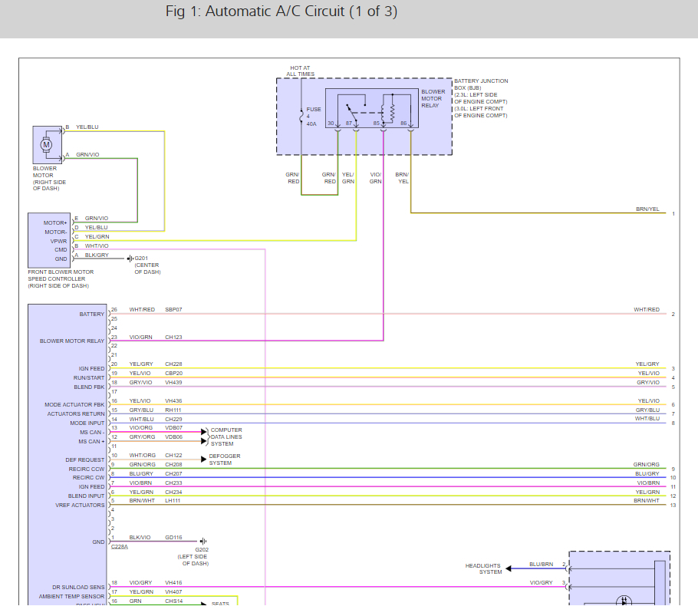698x616 pixels.
Task: Click the DR SUNLOAD SENS label
Action: click(81, 588)
